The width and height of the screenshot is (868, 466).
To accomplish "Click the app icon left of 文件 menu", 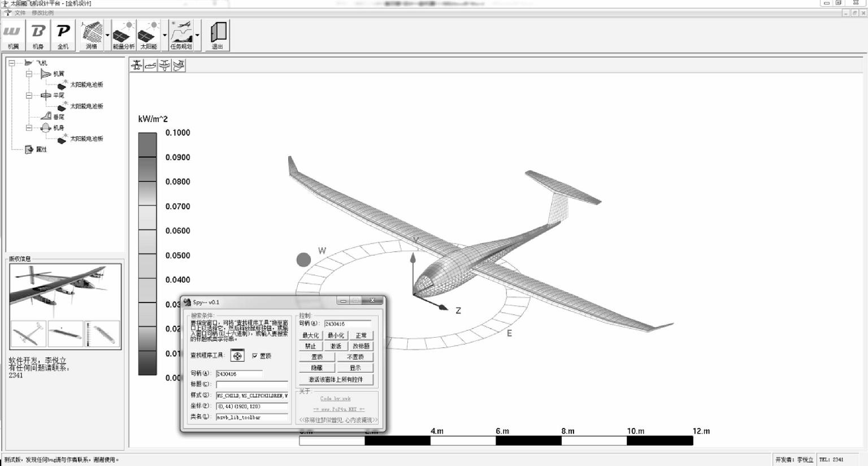I will pyautogui.click(x=8, y=12).
